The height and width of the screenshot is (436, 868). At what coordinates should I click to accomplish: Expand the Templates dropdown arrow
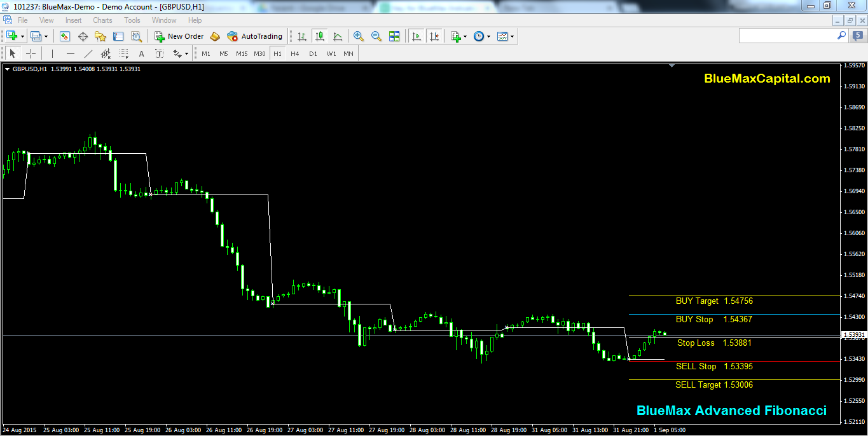[513, 36]
